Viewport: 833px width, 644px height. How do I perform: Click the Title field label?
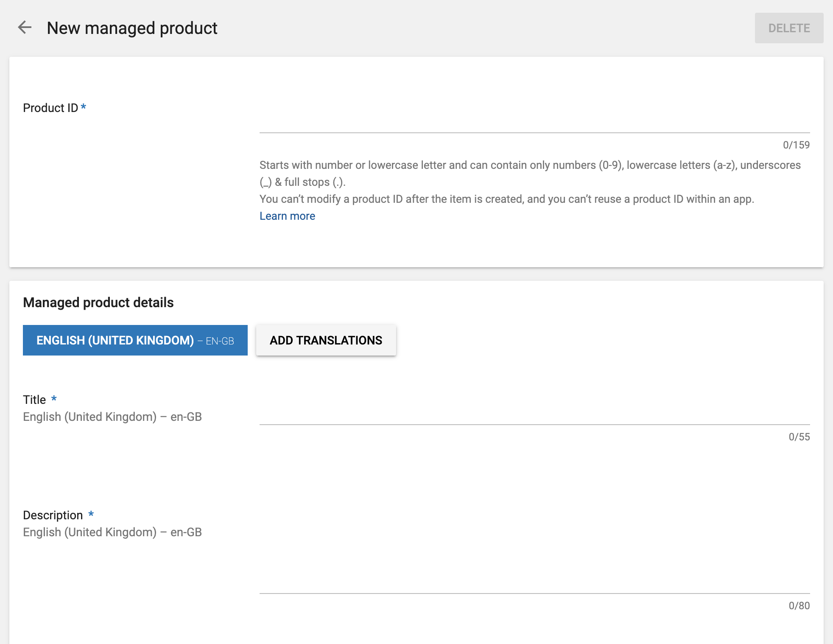click(34, 400)
